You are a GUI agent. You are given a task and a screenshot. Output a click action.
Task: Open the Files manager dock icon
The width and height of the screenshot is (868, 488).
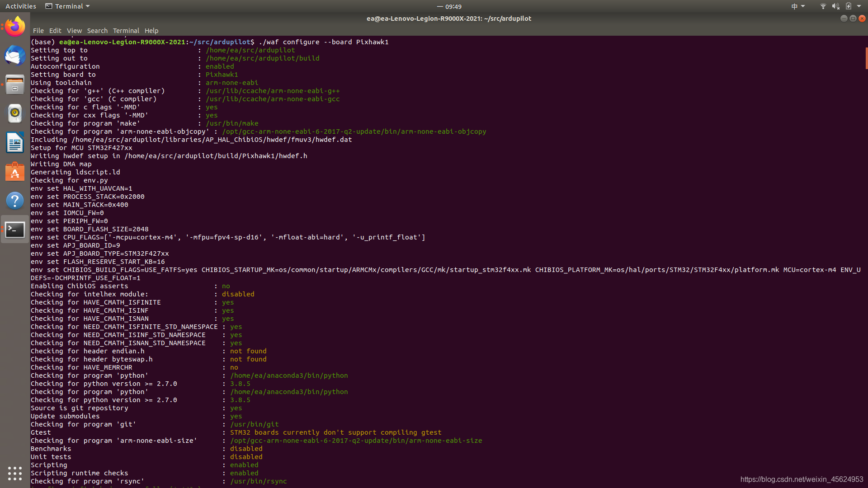pos(15,84)
